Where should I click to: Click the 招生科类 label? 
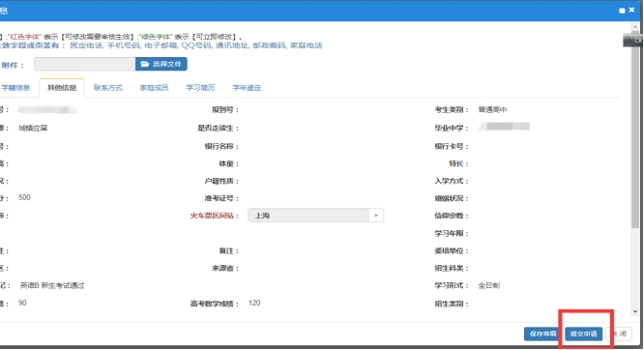(452, 268)
